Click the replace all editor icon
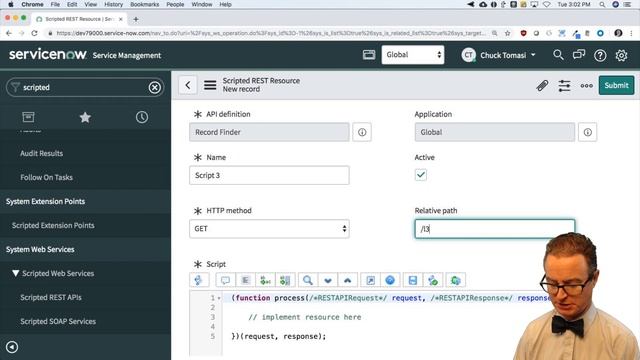The height and width of the screenshot is (360, 640). 285,280
